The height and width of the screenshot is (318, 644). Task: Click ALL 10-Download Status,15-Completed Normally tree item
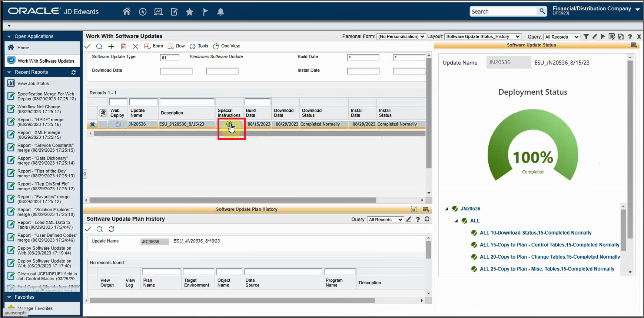(x=535, y=233)
